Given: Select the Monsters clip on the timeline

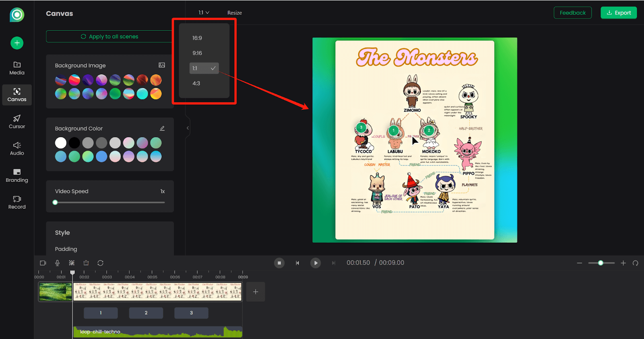Looking at the screenshot, I should 157,291.
